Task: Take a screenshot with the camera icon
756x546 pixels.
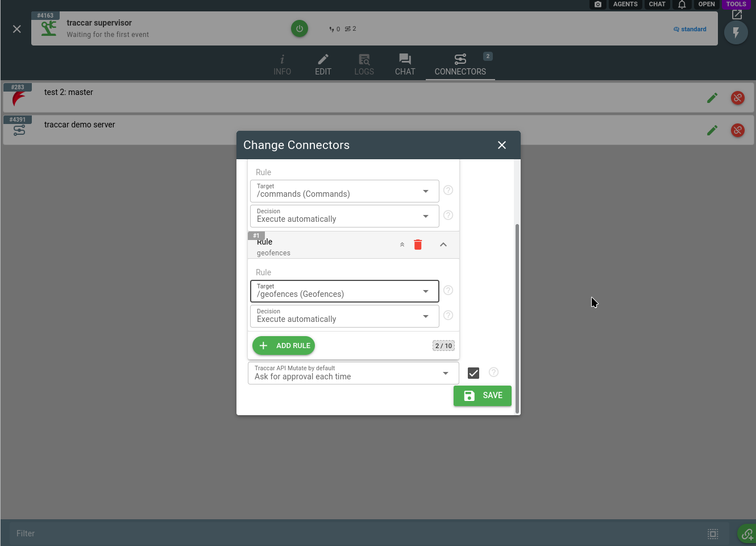Action: (x=598, y=4)
